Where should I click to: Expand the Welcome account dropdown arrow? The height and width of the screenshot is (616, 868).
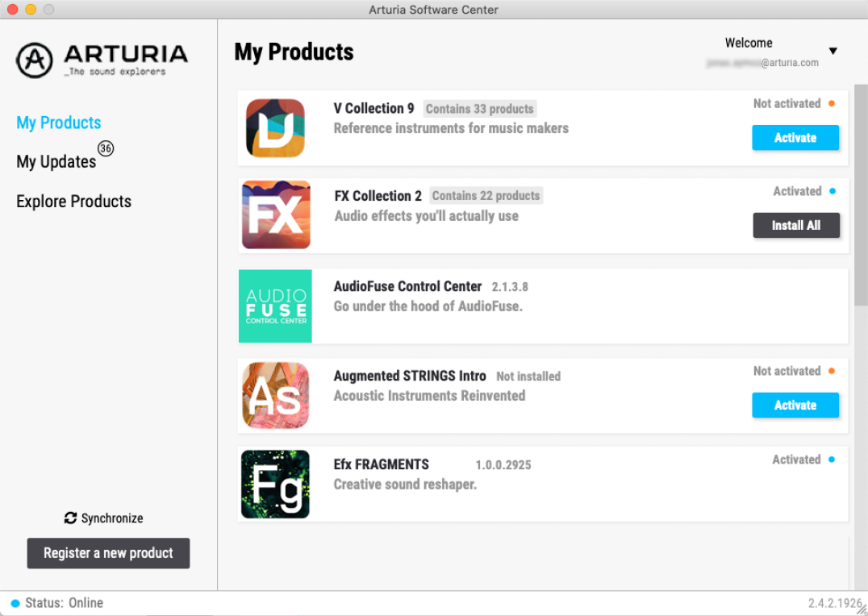(x=833, y=52)
